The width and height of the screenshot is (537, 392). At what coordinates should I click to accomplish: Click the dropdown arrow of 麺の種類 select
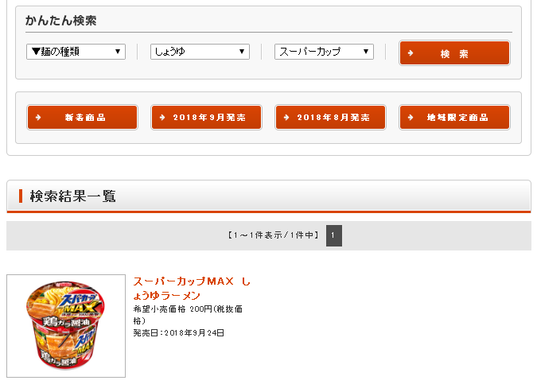(118, 52)
